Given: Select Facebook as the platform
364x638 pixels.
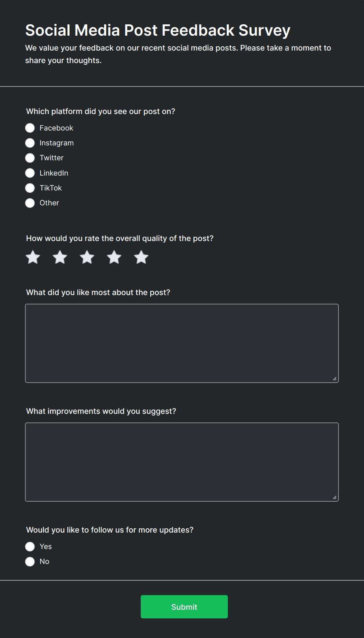Looking at the screenshot, I should 30,128.
